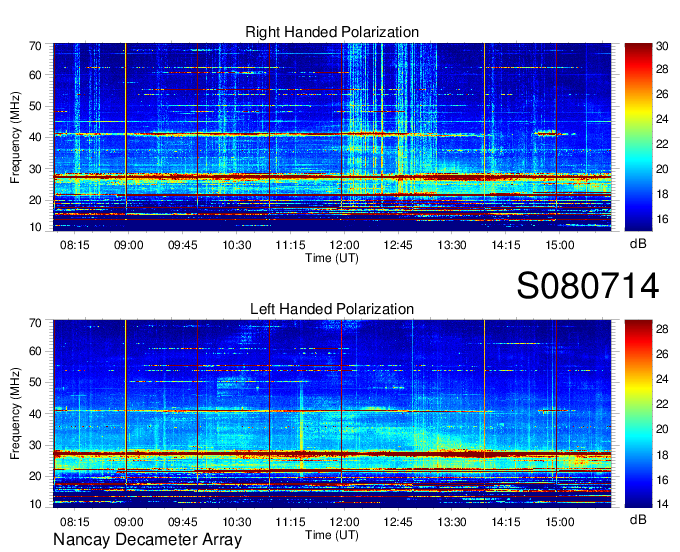680x552 pixels.
Task: Click the 70 MHz tick on lower frequency axis
Action: 36,323
